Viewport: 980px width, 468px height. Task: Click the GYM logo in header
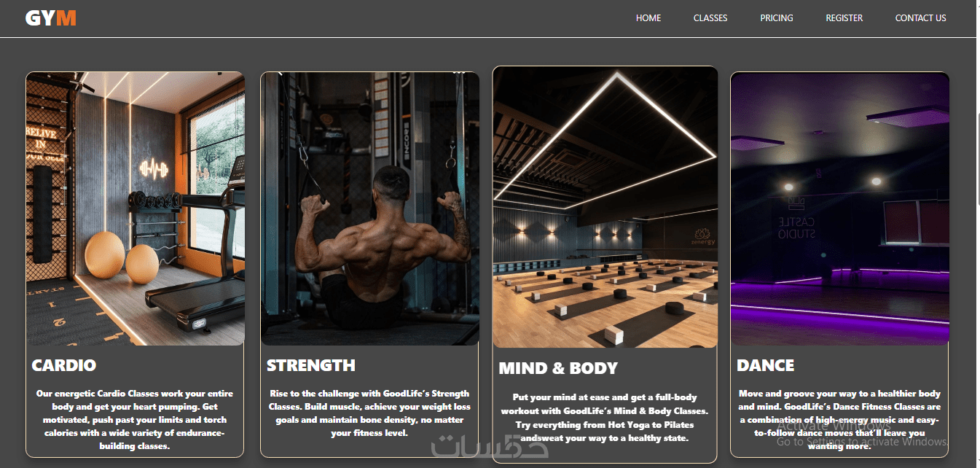(50, 18)
